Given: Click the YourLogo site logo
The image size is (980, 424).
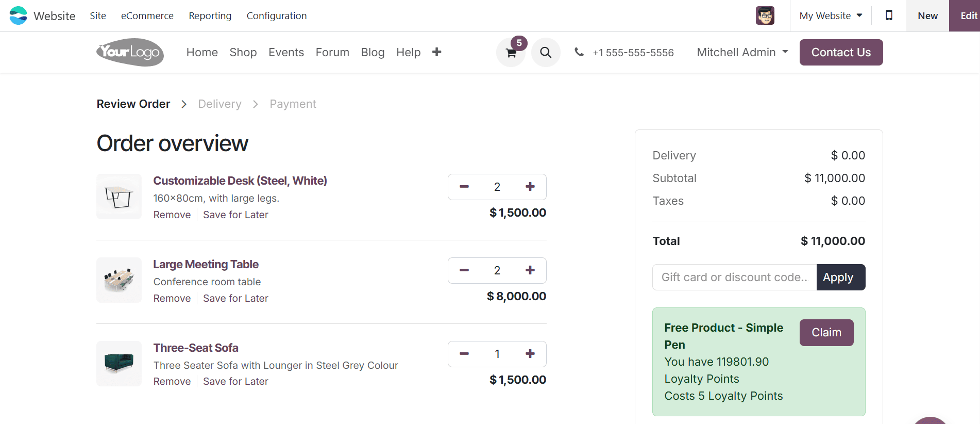Looking at the screenshot, I should coord(129,52).
